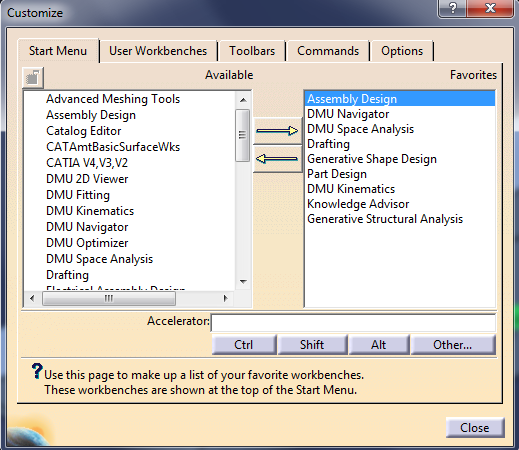Select Catalog Editor in Available list

(x=84, y=131)
